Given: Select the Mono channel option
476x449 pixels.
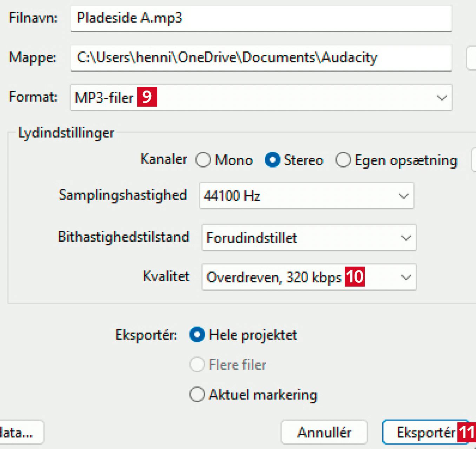Looking at the screenshot, I should (203, 160).
